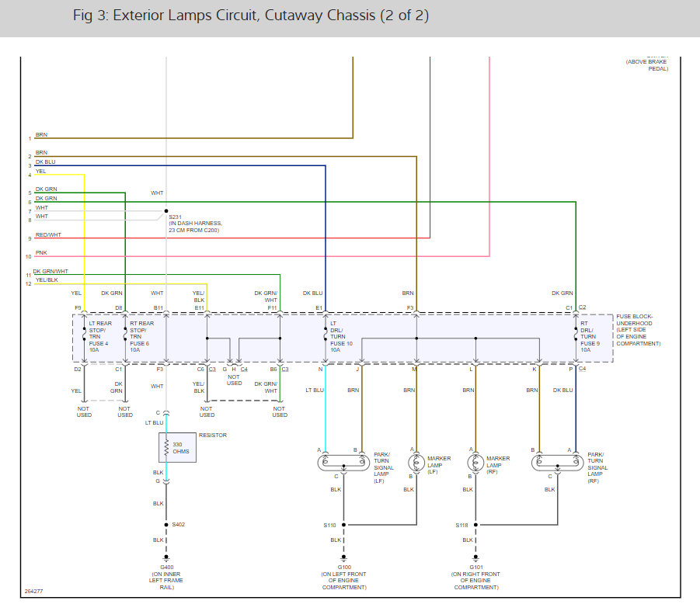Click the PARK/TURN SIGNAL LAMP (LF) label
700x611 pixels.
(384, 468)
